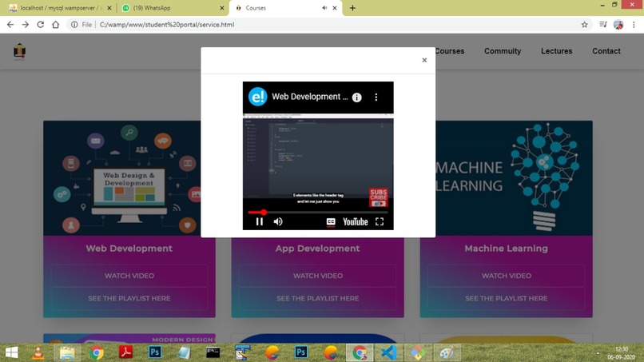Screen dimensions: 644x362
Task: Click the video progress bar scrubber
Action: coord(264,213)
